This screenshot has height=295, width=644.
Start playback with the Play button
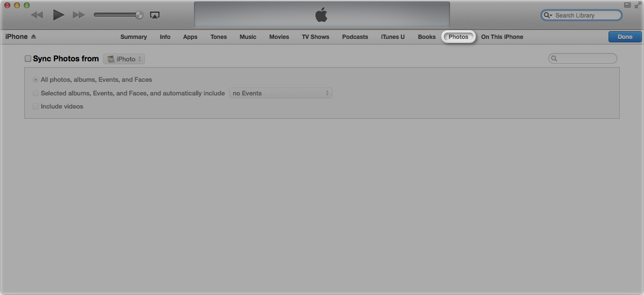pos(59,15)
